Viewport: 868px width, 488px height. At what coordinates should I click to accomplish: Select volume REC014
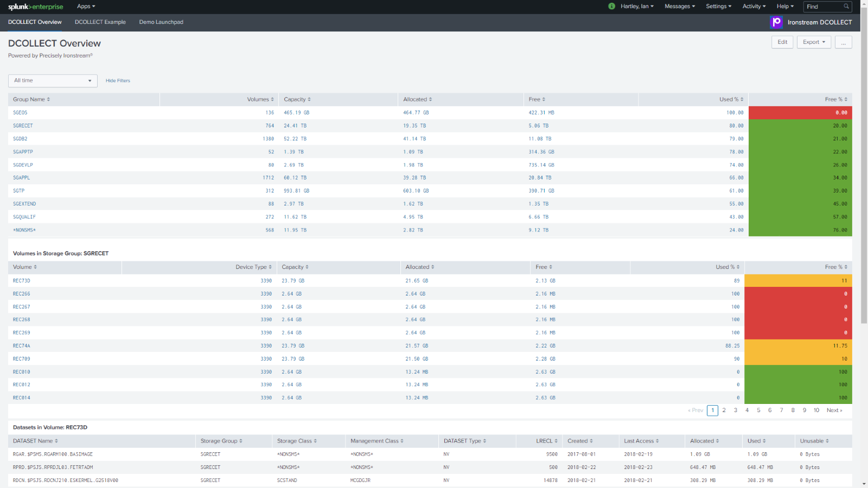point(22,398)
